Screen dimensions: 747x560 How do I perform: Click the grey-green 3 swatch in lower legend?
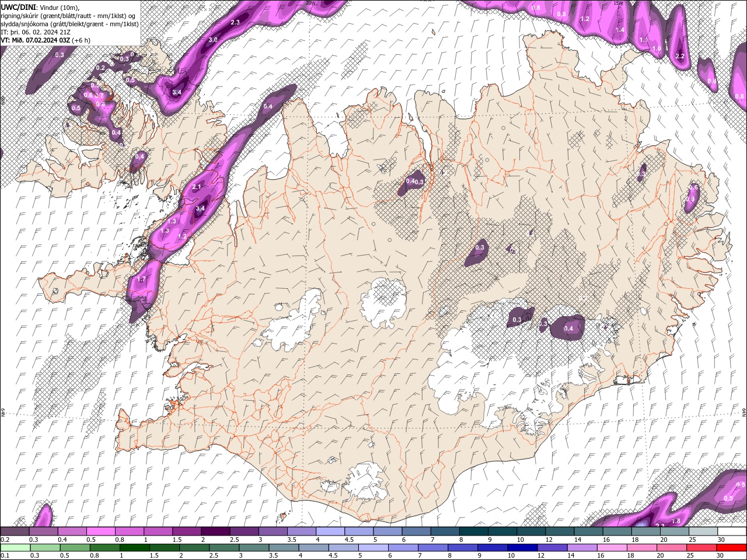point(254,548)
